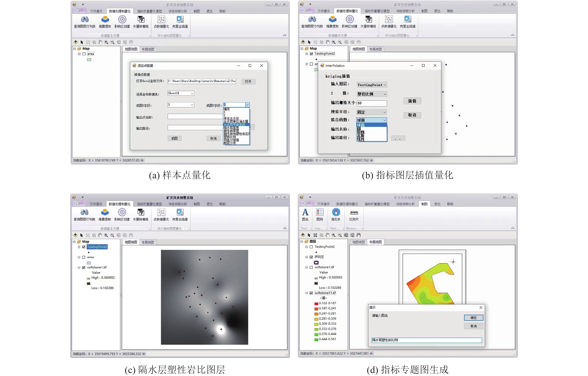Open the 搜索半径 dropdown showing 固定
Viewport: 588px width, 376px height.
point(384,112)
